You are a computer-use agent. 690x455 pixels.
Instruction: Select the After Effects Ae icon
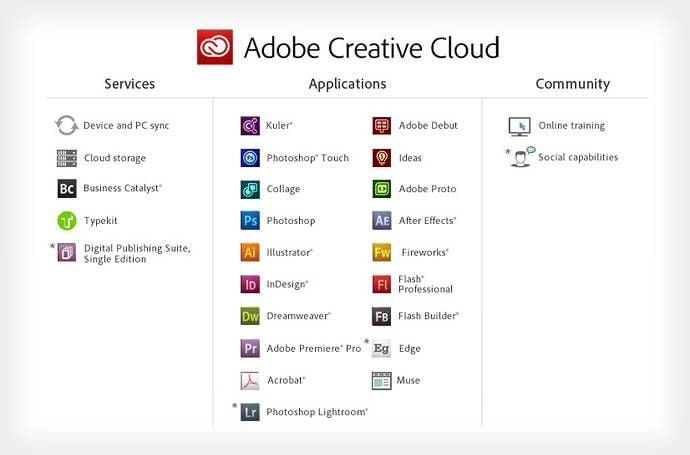tap(381, 221)
